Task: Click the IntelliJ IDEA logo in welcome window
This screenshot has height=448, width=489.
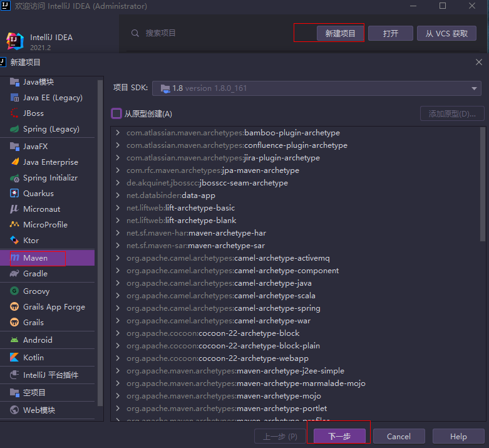Action: pos(14,41)
